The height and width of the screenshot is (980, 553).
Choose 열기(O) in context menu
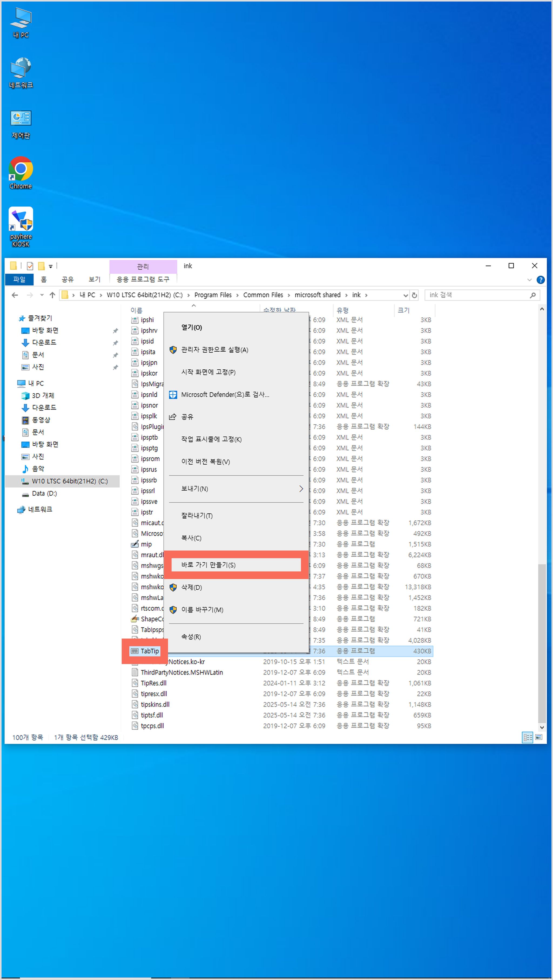[236, 327]
